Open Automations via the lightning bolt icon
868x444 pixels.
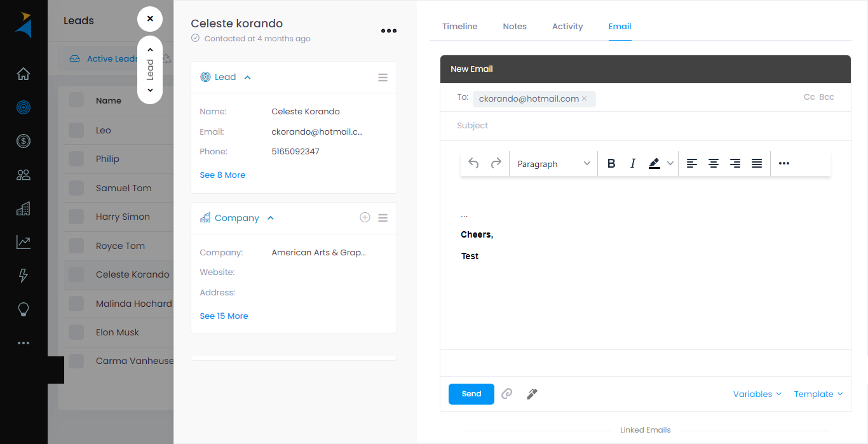click(23, 276)
